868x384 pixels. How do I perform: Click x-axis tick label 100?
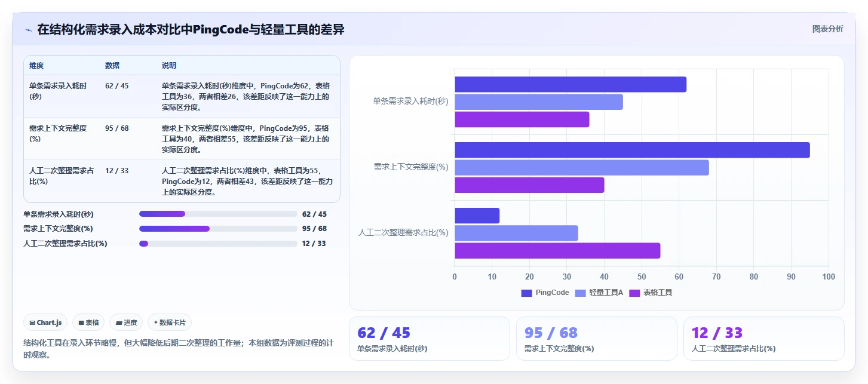(x=829, y=277)
